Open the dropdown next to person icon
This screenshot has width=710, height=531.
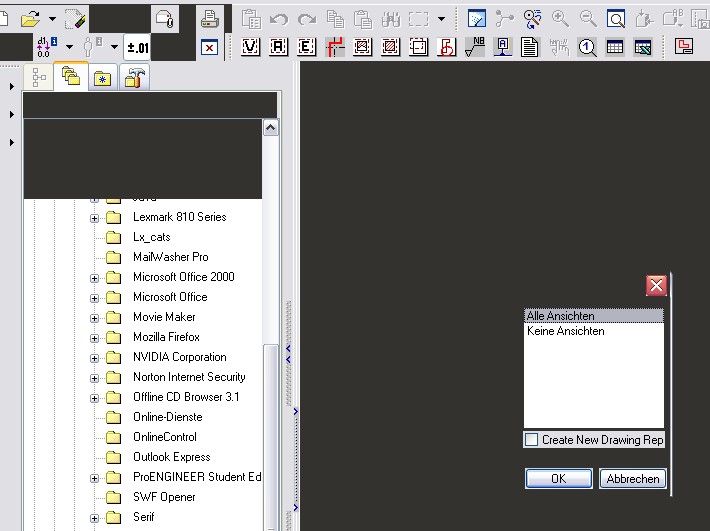click(x=114, y=47)
